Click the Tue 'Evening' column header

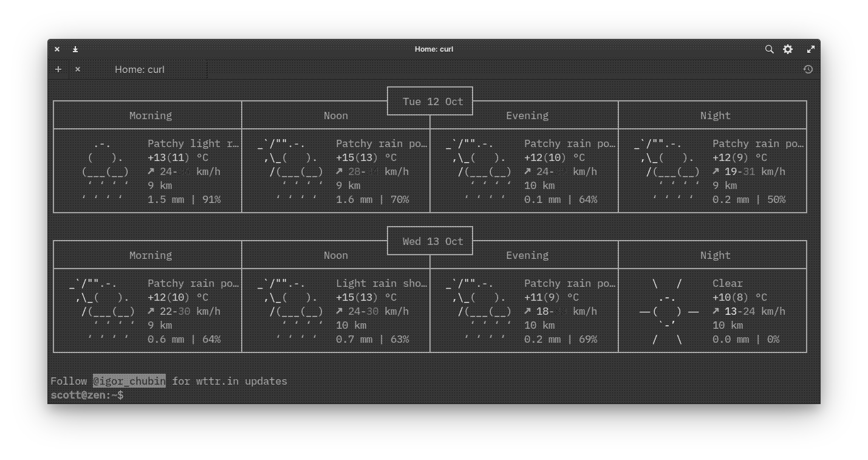(527, 115)
